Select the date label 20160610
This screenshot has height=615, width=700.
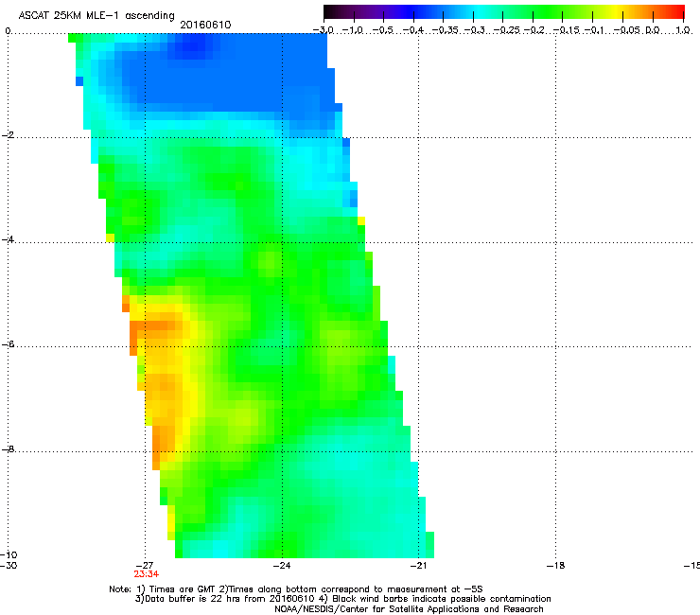click(x=205, y=25)
